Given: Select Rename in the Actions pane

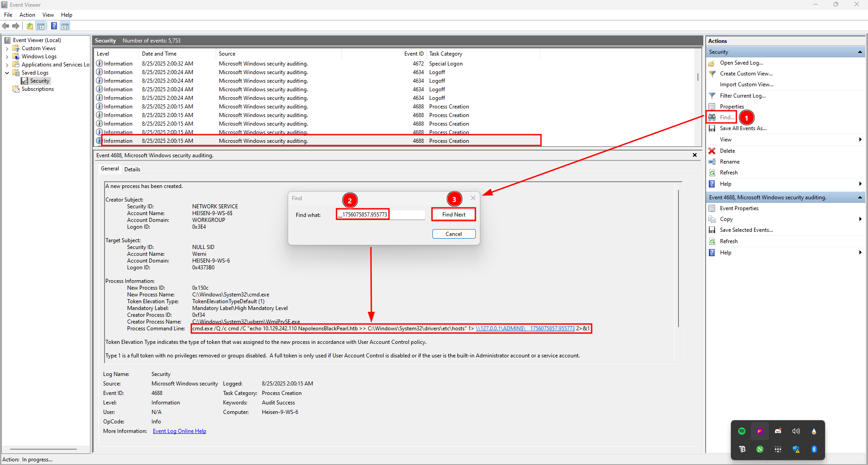Looking at the screenshot, I should point(729,161).
